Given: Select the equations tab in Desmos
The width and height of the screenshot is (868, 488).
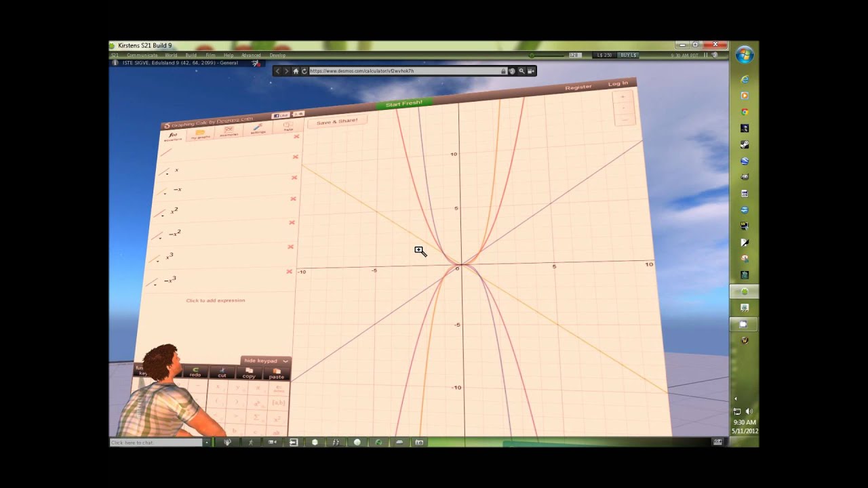Looking at the screenshot, I should (173, 136).
